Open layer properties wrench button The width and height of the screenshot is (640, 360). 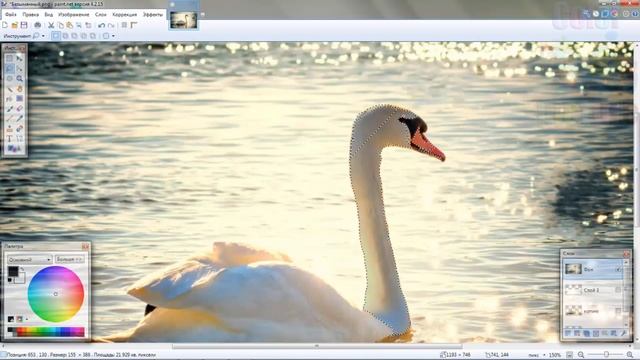click(623, 334)
